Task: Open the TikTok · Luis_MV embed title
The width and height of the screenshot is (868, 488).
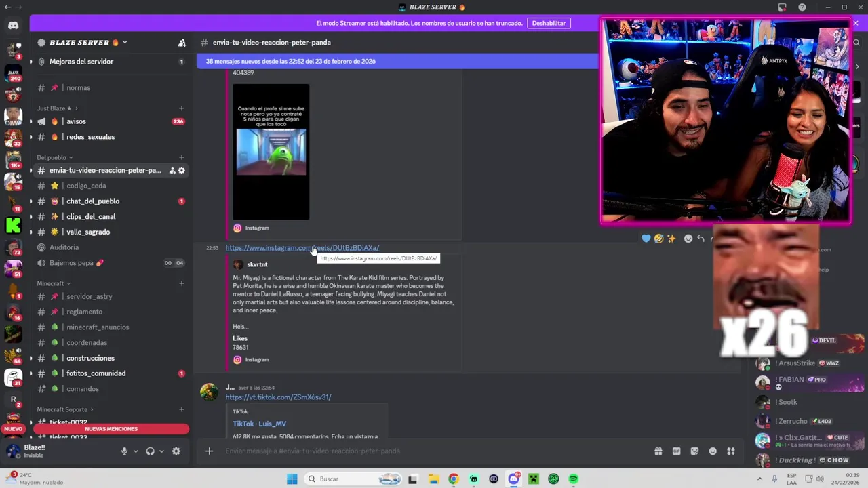Action: click(x=259, y=424)
